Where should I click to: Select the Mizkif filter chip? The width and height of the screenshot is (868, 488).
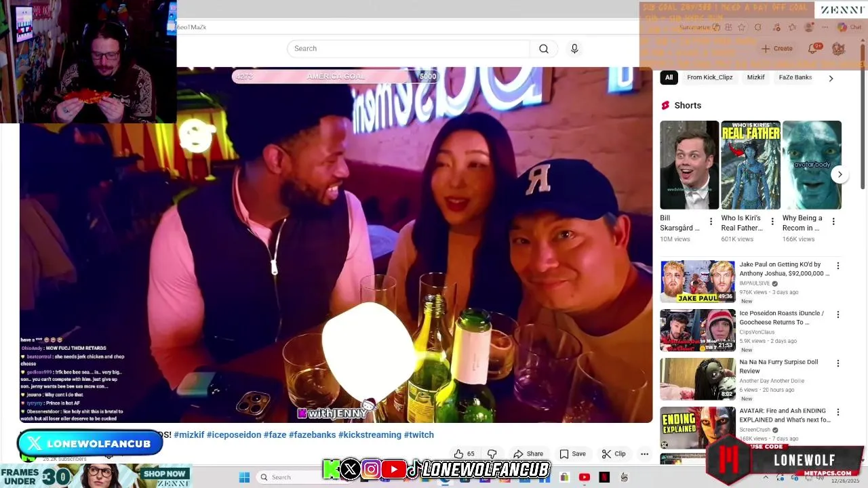(x=755, y=77)
